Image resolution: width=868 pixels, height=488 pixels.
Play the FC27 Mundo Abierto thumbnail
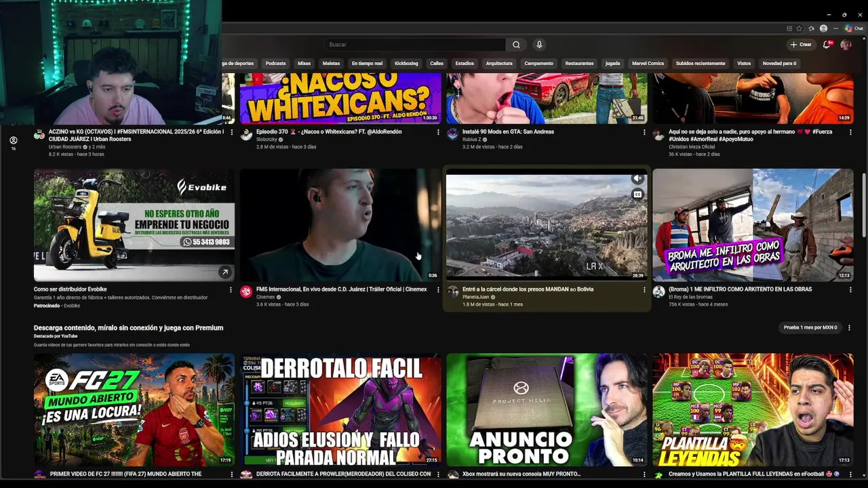click(x=134, y=409)
